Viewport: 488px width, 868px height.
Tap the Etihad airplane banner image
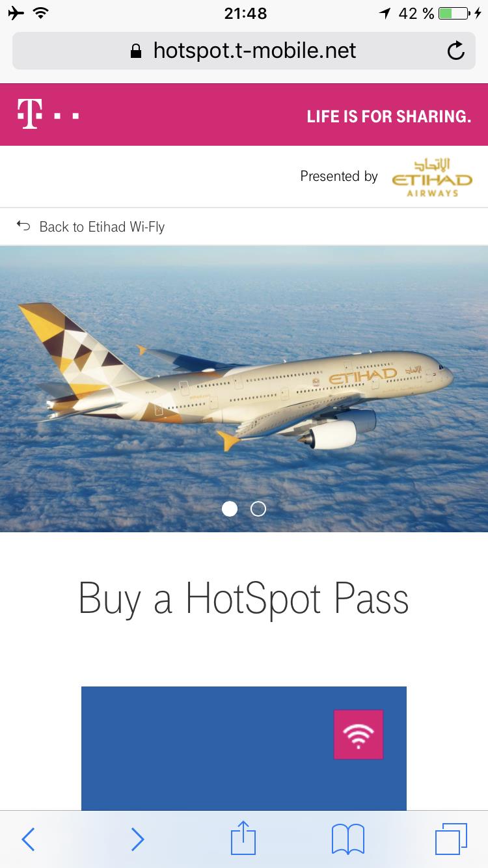[x=244, y=389]
